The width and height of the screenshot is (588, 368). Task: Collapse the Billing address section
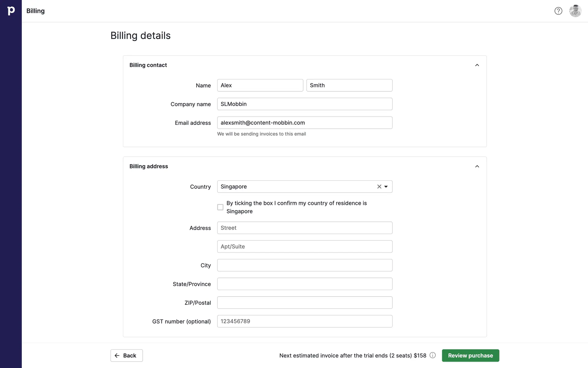pos(477,166)
